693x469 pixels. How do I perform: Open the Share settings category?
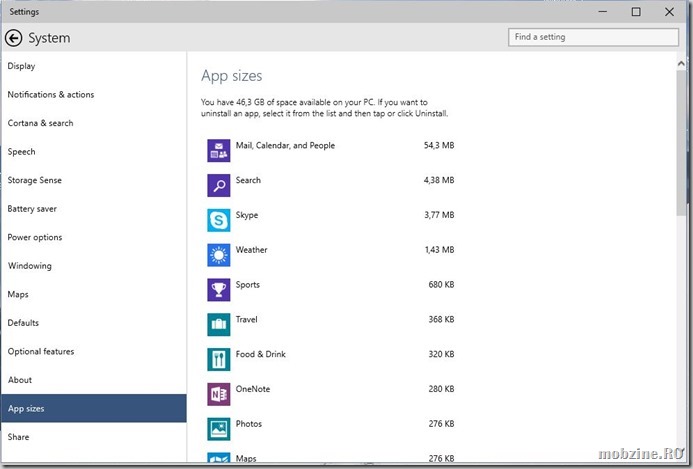[93, 437]
